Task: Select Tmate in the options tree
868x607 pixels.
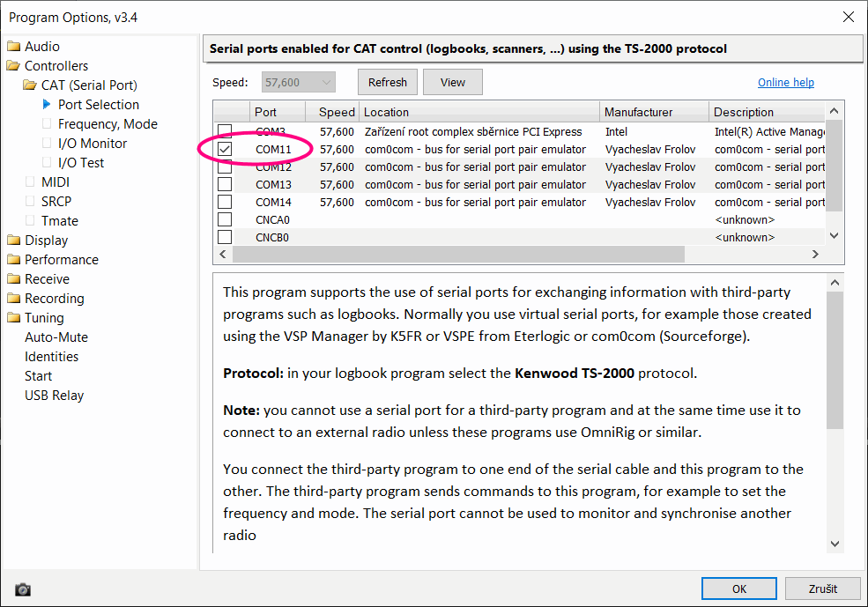Action: coord(60,221)
